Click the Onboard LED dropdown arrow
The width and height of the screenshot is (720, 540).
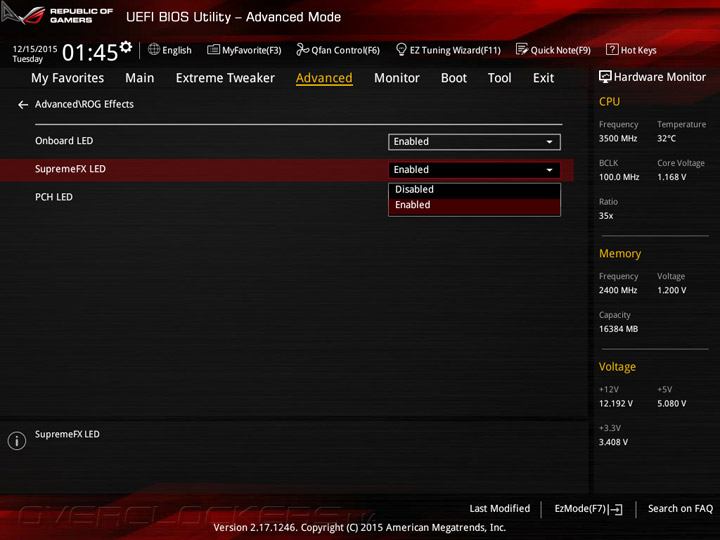pos(549,142)
